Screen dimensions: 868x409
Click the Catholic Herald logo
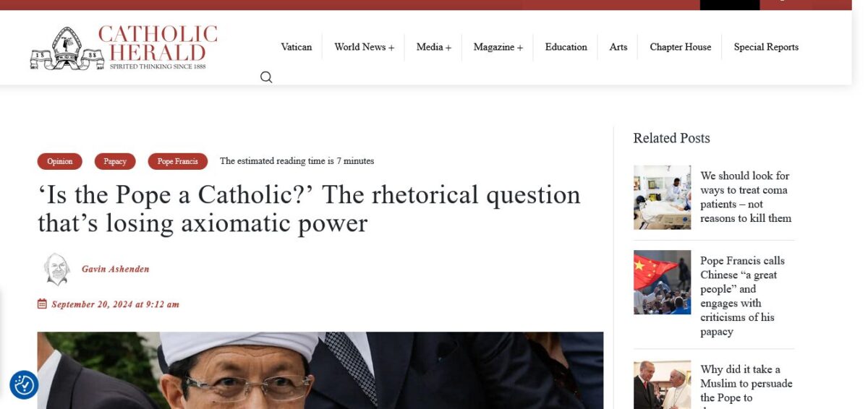(x=124, y=48)
